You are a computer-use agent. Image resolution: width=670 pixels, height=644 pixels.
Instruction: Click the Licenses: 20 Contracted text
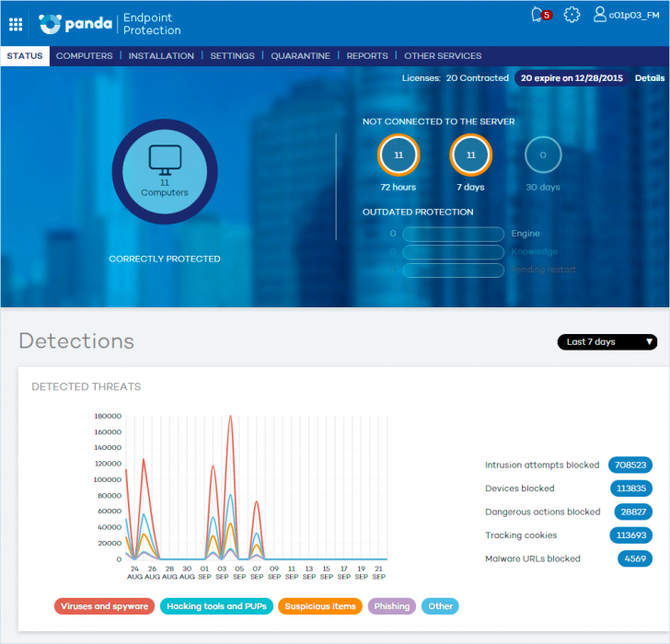(455, 78)
